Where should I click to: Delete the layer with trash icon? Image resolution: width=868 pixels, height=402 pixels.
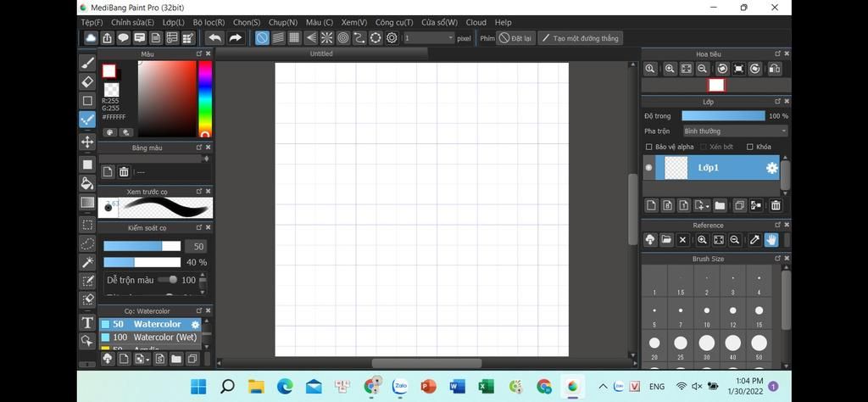pyautogui.click(x=776, y=205)
